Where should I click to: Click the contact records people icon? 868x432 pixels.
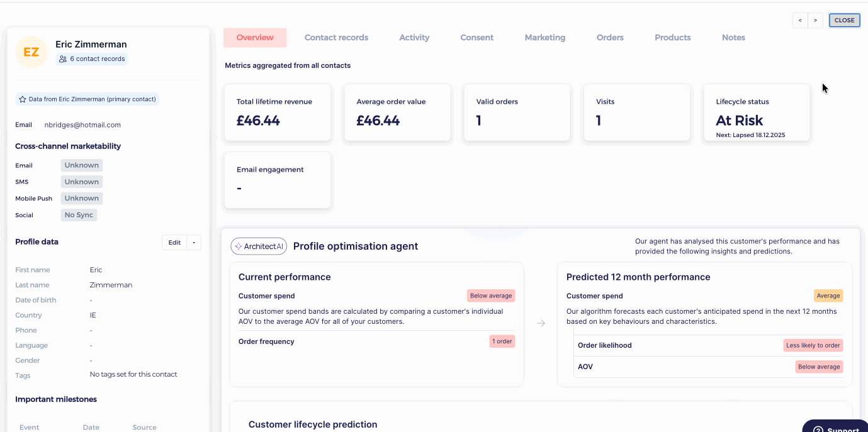(x=63, y=58)
